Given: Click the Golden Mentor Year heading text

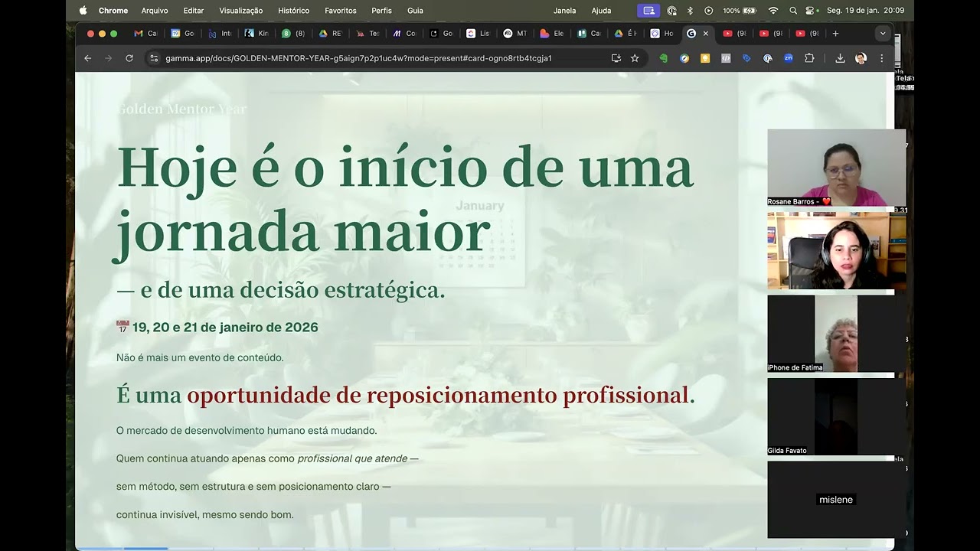Looking at the screenshot, I should 181,109.
